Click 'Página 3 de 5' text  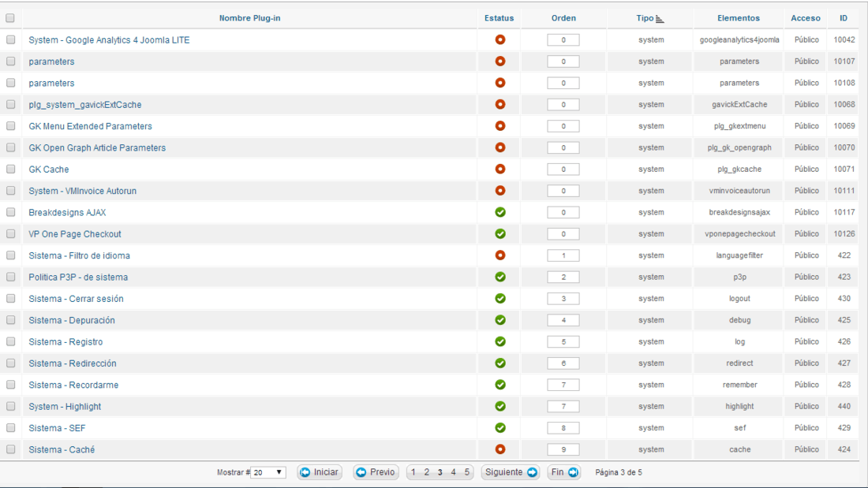(619, 472)
